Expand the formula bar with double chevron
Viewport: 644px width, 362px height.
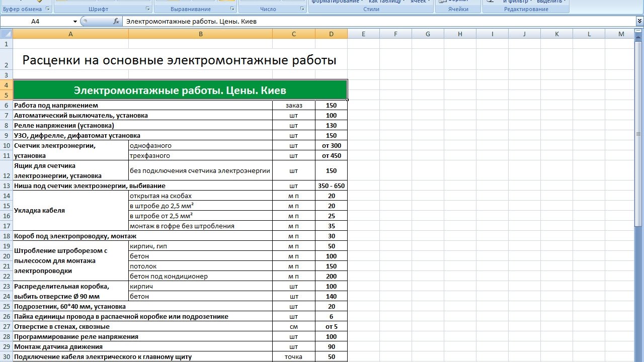tap(639, 21)
